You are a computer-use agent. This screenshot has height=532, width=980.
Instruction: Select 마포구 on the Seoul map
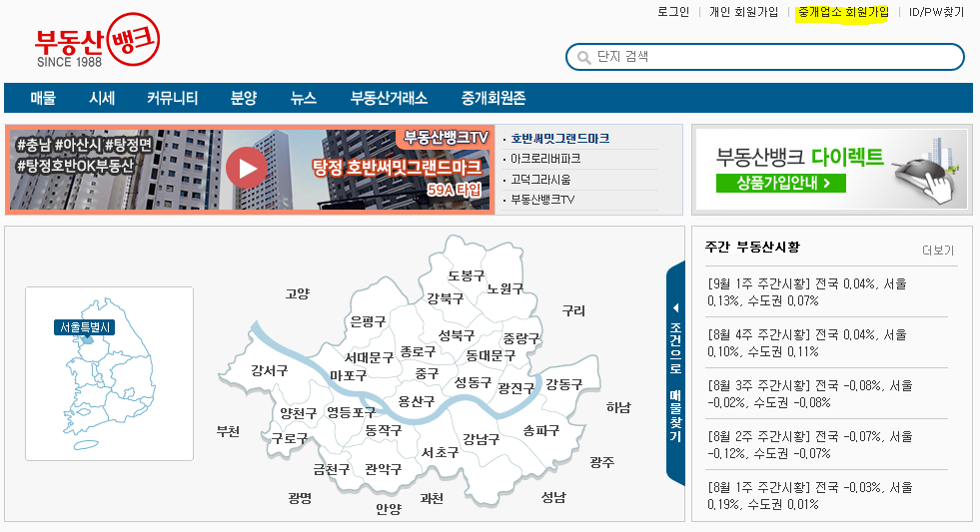pyautogui.click(x=348, y=376)
